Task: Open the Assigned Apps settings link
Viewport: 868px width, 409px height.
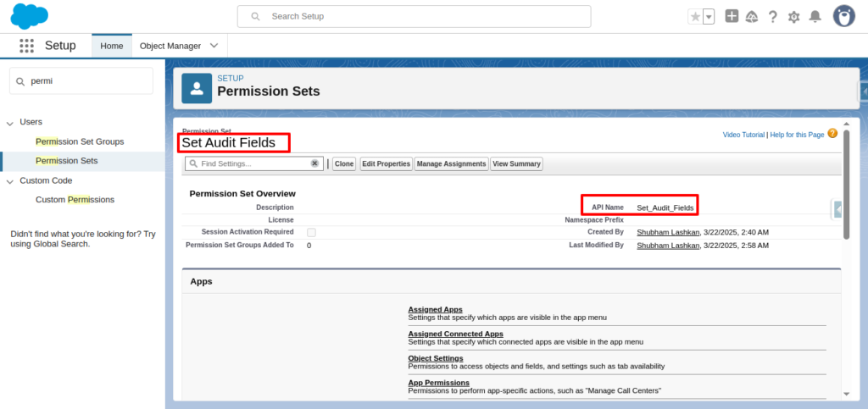Action: click(x=435, y=310)
